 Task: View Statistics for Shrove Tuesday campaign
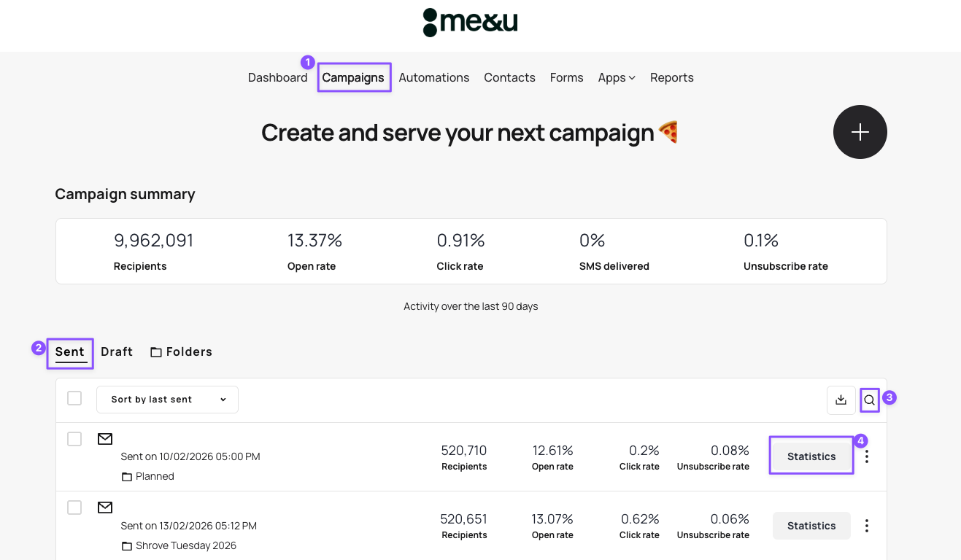click(x=811, y=526)
